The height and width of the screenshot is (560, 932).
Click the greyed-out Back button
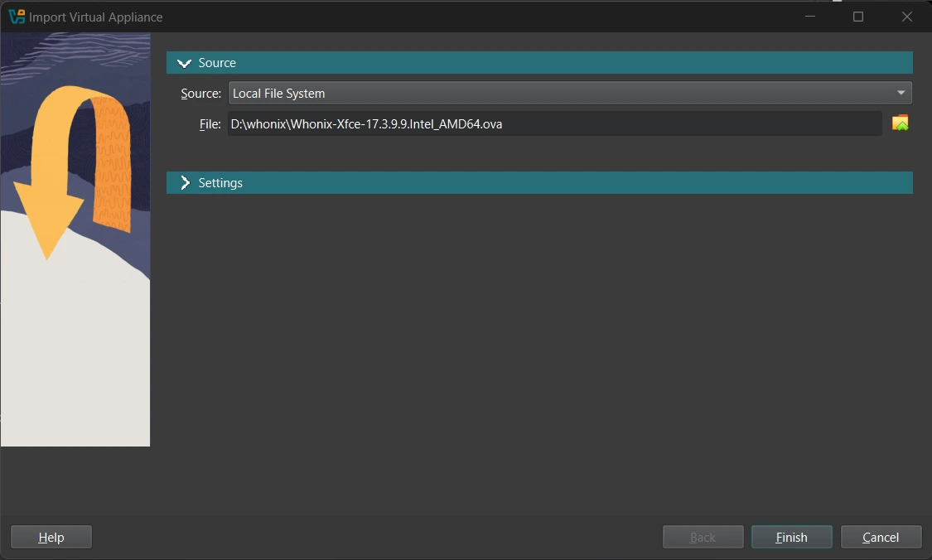tap(703, 537)
